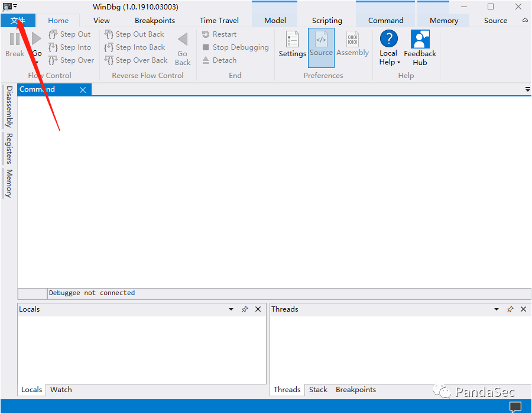
Task: Select the Command window tab
Action: coord(37,89)
